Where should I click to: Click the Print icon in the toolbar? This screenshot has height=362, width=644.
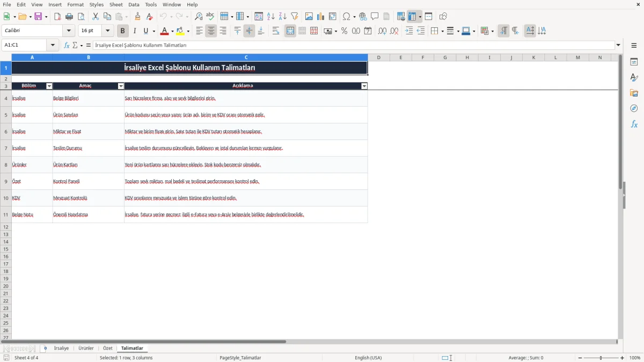coord(69,17)
